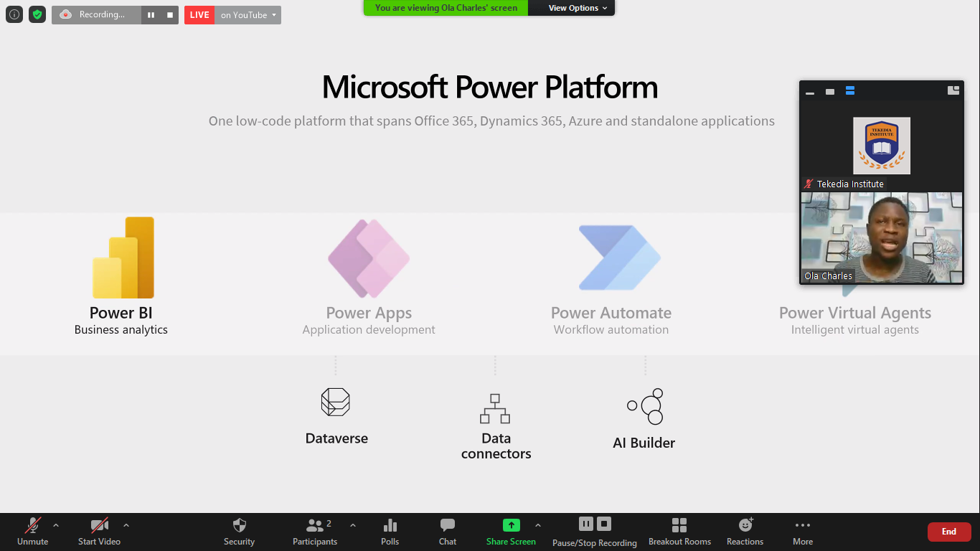Open the Security shield menu
Viewport: 980px width, 551px height.
[239, 532]
